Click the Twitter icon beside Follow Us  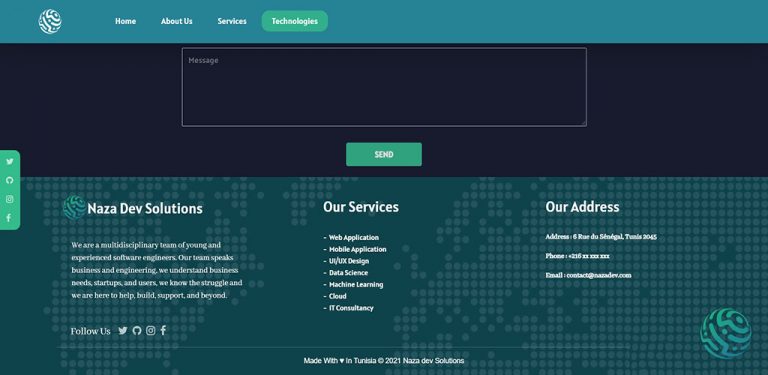point(123,330)
